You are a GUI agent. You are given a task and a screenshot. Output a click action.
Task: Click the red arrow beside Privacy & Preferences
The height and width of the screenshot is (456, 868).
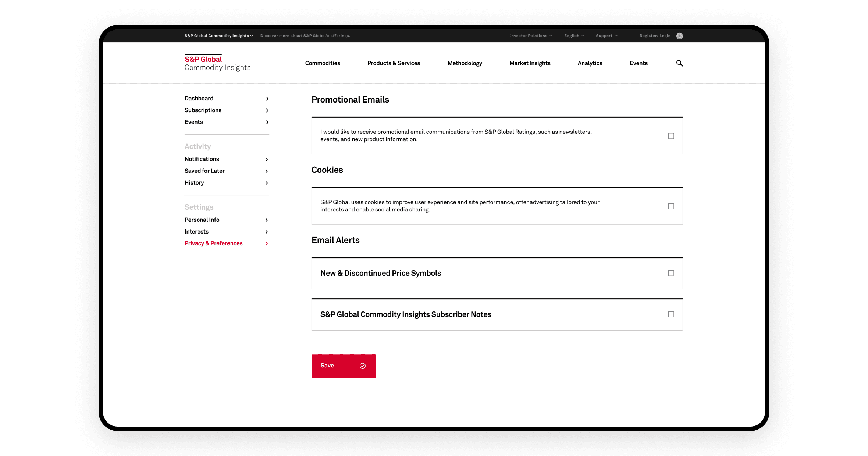click(x=267, y=243)
